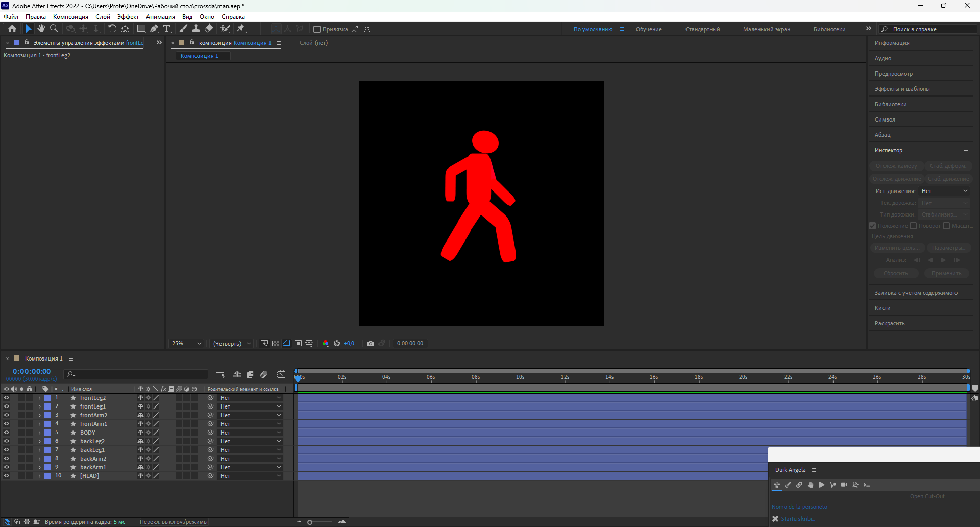980x527 pixels.
Task: Select the Zoom magnifier tool
Action: (54, 29)
